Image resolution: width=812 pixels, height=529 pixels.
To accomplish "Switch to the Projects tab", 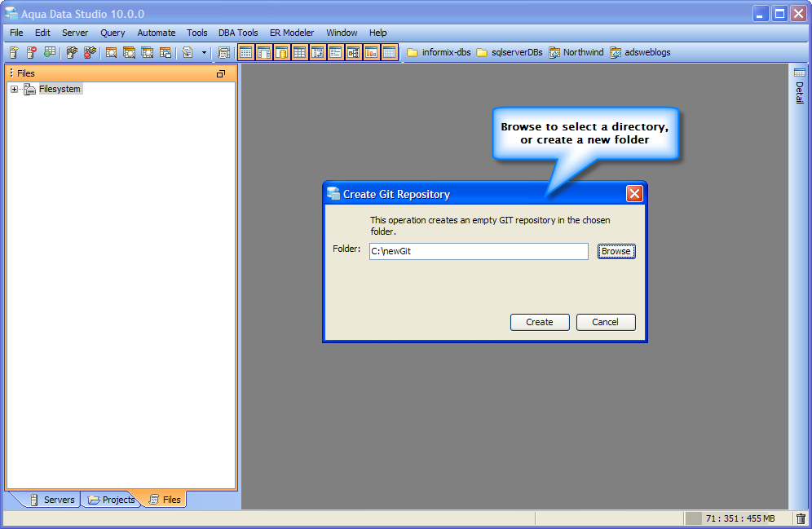I will pyautogui.click(x=111, y=500).
